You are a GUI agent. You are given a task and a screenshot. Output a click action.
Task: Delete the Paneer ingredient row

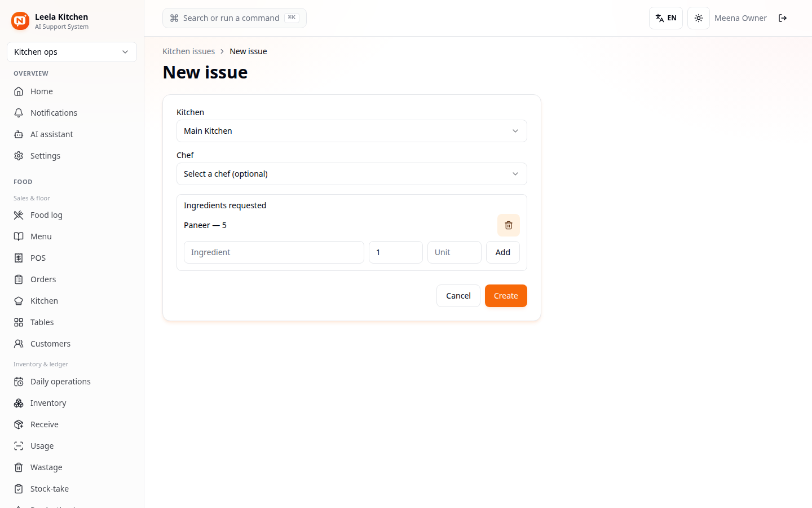[509, 225]
